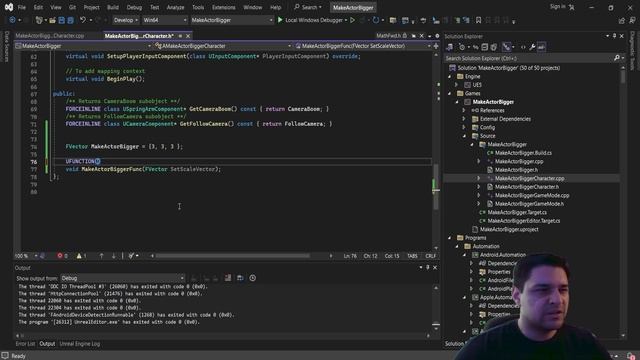Expand the UE5 project node

[457, 85]
